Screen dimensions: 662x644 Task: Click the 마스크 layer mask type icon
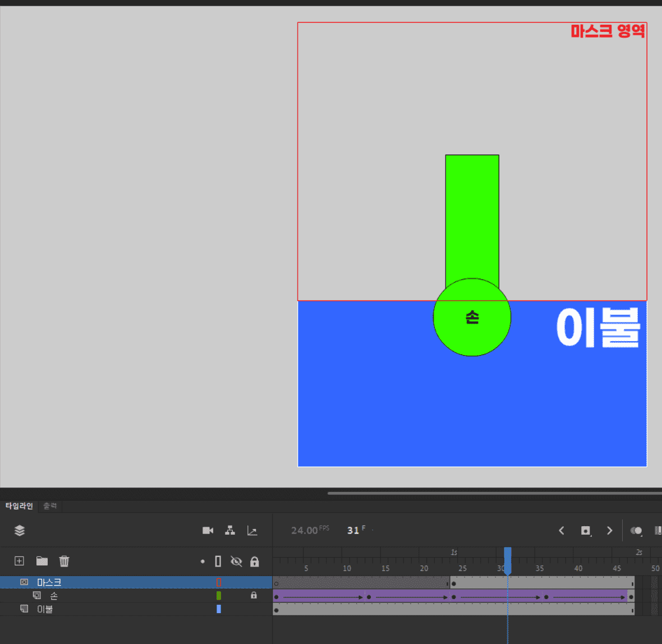click(24, 582)
